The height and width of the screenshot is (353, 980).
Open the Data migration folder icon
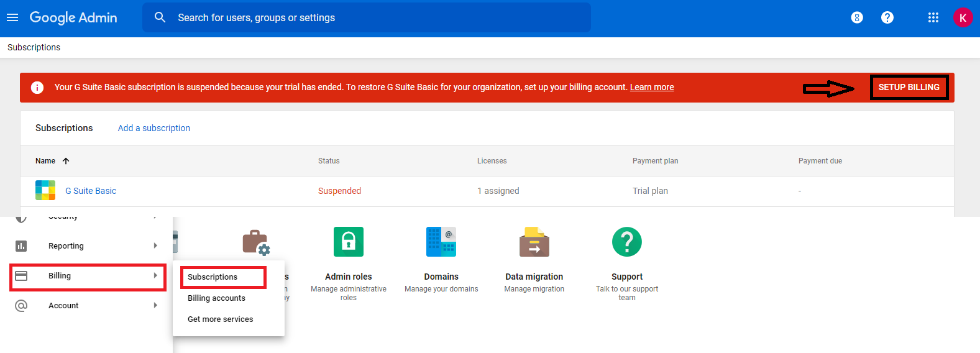point(534,242)
